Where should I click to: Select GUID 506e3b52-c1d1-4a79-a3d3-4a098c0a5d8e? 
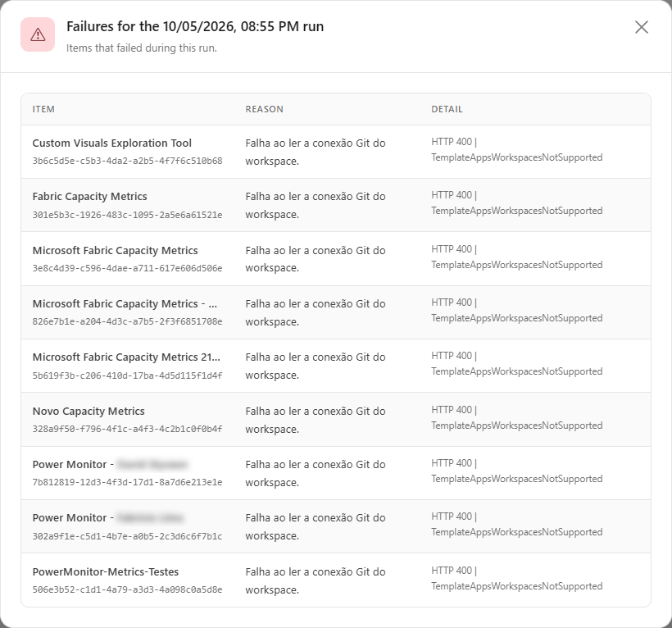[x=127, y=589]
